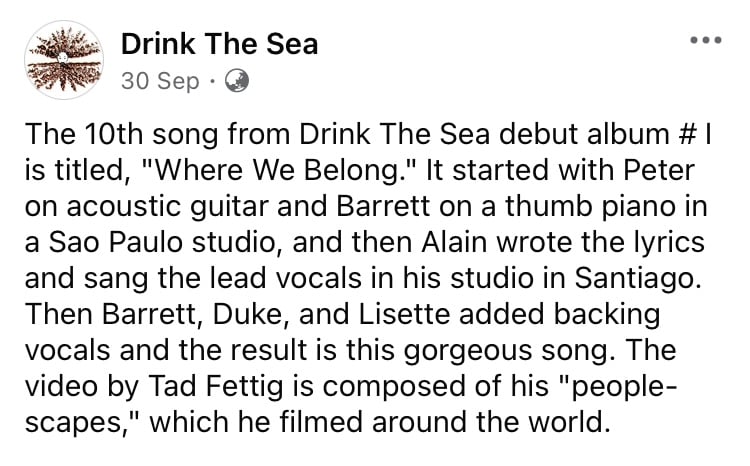Select the name Tad Fettig in post
The width and height of the screenshot is (750, 466).
216,386
